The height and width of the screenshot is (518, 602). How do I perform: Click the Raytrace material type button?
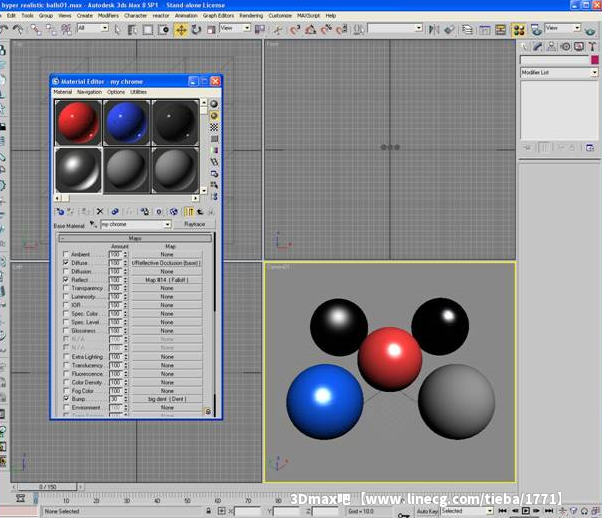[x=195, y=224]
